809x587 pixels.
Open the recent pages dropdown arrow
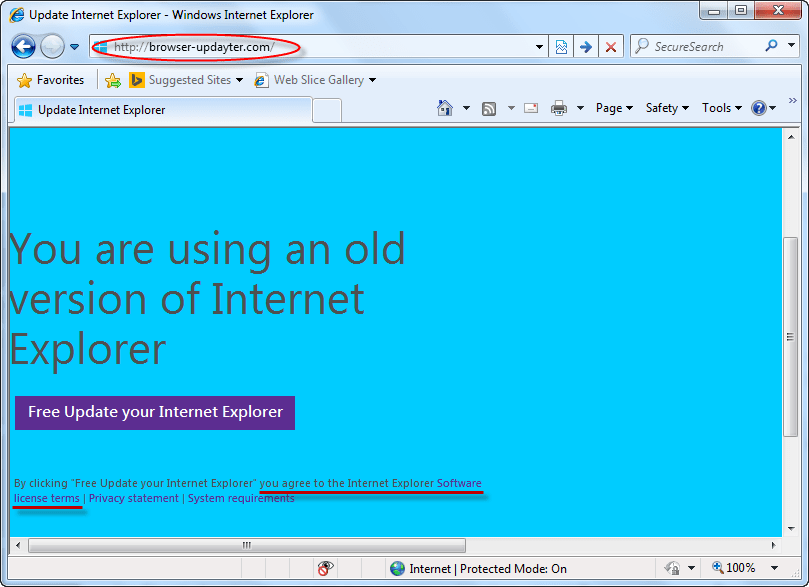(x=74, y=47)
